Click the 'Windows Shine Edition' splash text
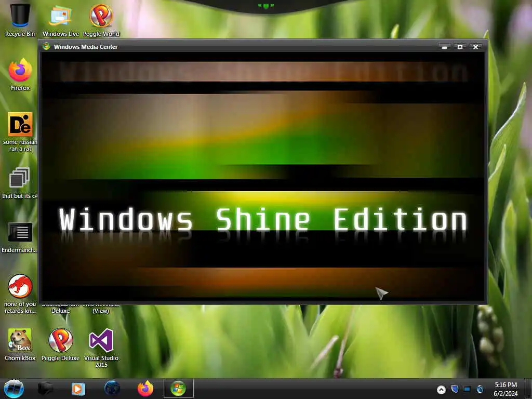532x399 pixels. coord(263,220)
